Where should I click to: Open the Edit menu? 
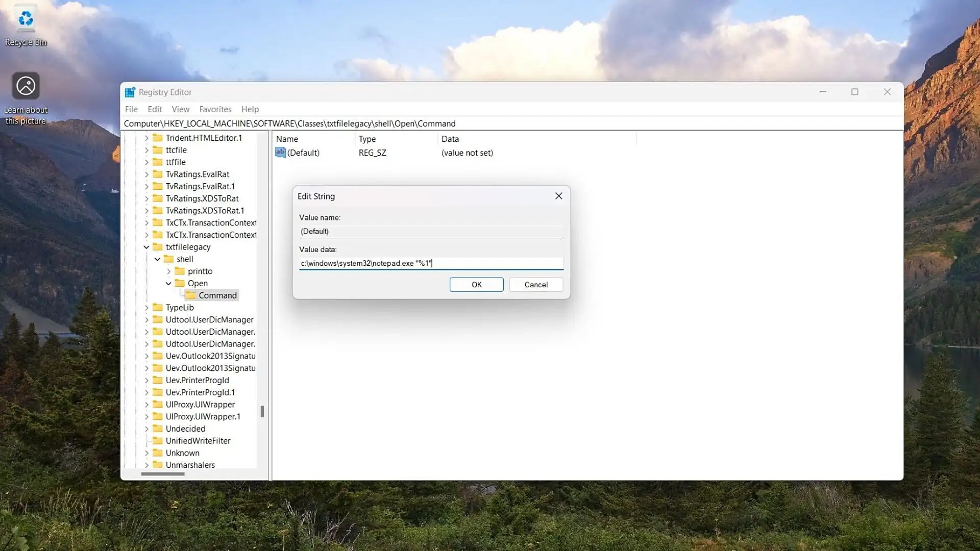coord(154,109)
